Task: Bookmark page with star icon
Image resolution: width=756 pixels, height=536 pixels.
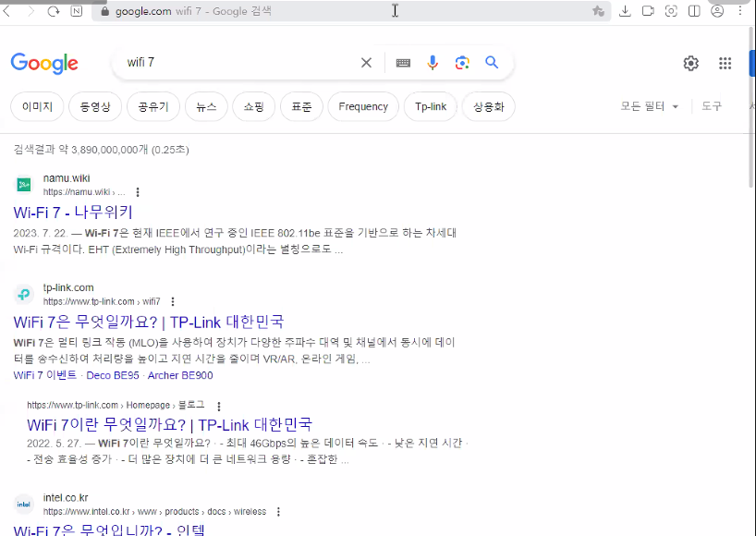Action: pyautogui.click(x=598, y=11)
